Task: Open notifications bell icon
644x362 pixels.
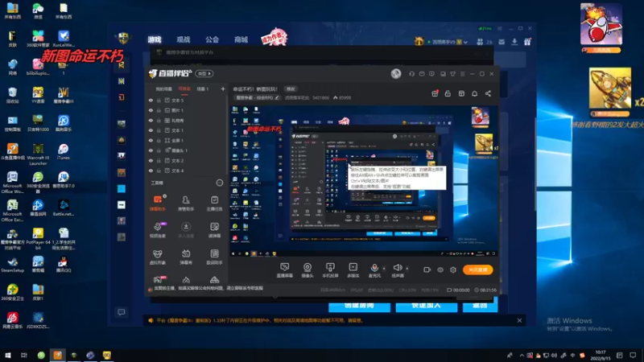Action: click(x=474, y=93)
